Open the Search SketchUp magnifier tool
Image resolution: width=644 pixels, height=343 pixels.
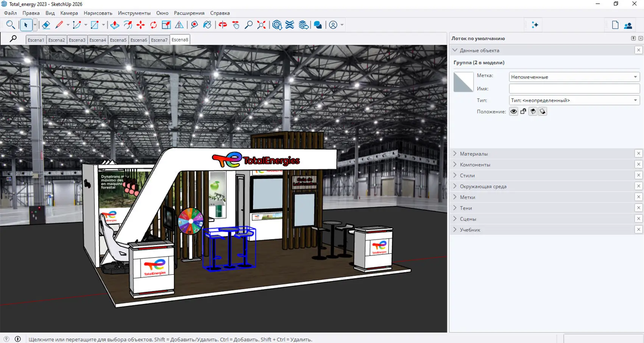point(11,25)
